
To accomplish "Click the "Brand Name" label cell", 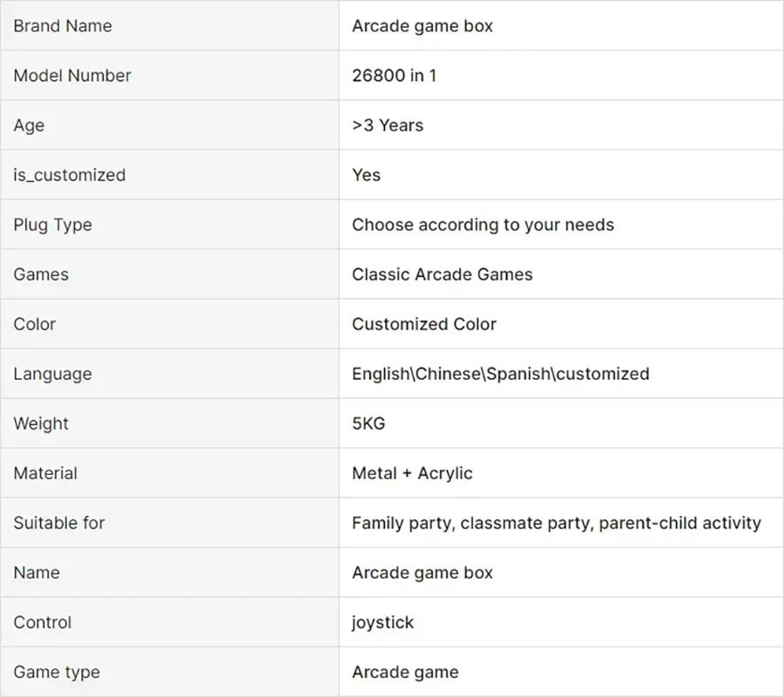I will pos(63,26).
